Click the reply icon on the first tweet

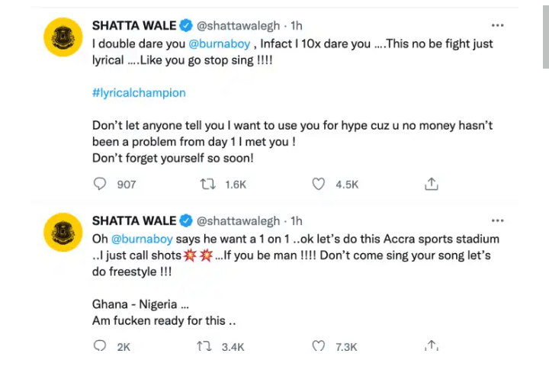coord(99,184)
